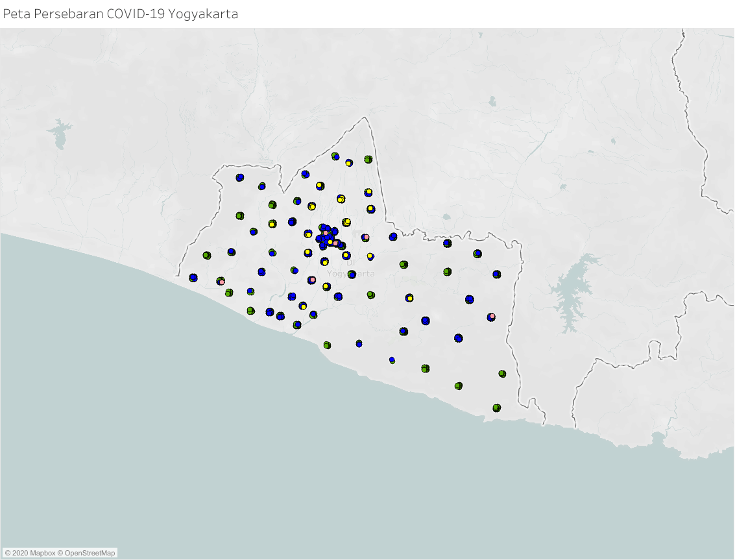Viewport: 735px width, 560px height.
Task: Select the dense blue marker cluster at city center
Action: pyautogui.click(x=327, y=237)
